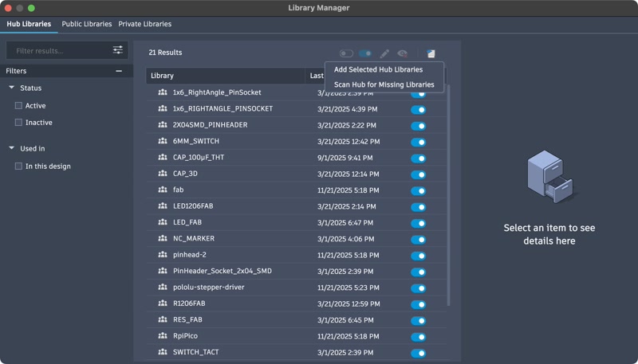This screenshot has width=638, height=364.
Task: Toggle off the 6MM_SWITCH library
Action: pyautogui.click(x=418, y=142)
